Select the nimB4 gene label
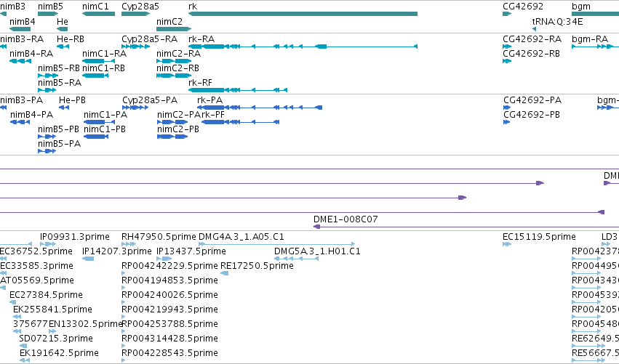The image size is (619, 364). pos(22,22)
